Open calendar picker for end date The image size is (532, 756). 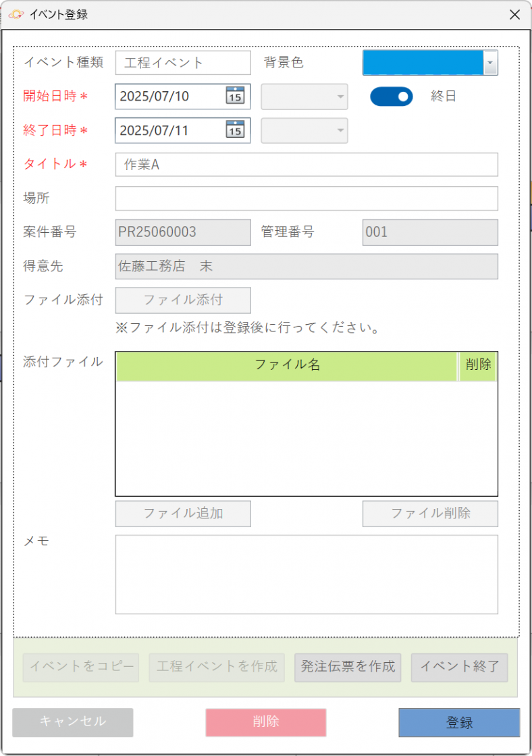click(234, 130)
